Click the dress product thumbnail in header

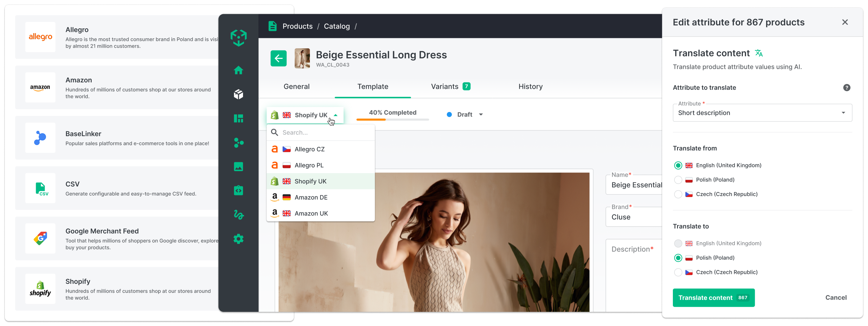tap(302, 58)
